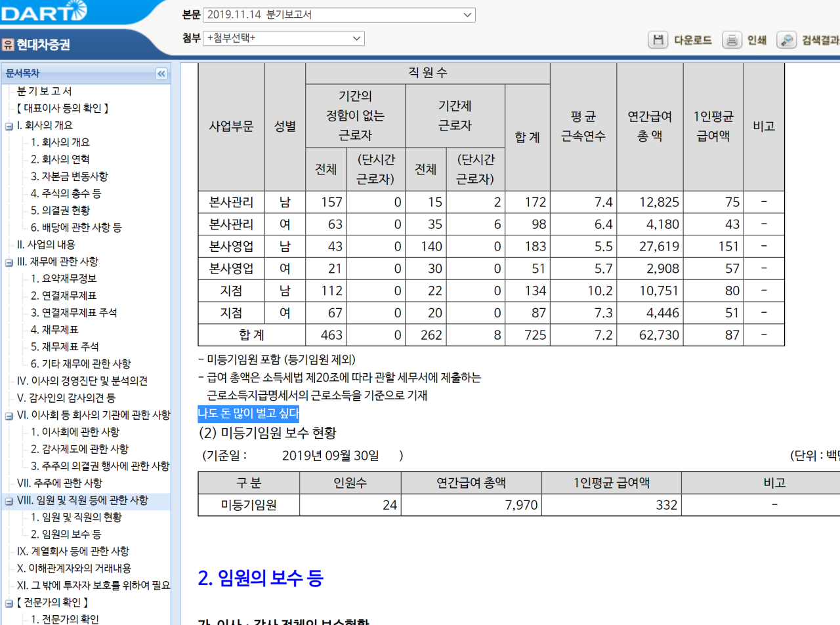The image size is (840, 625).
Task: Click the 합 계 total row label
Action: 252,335
